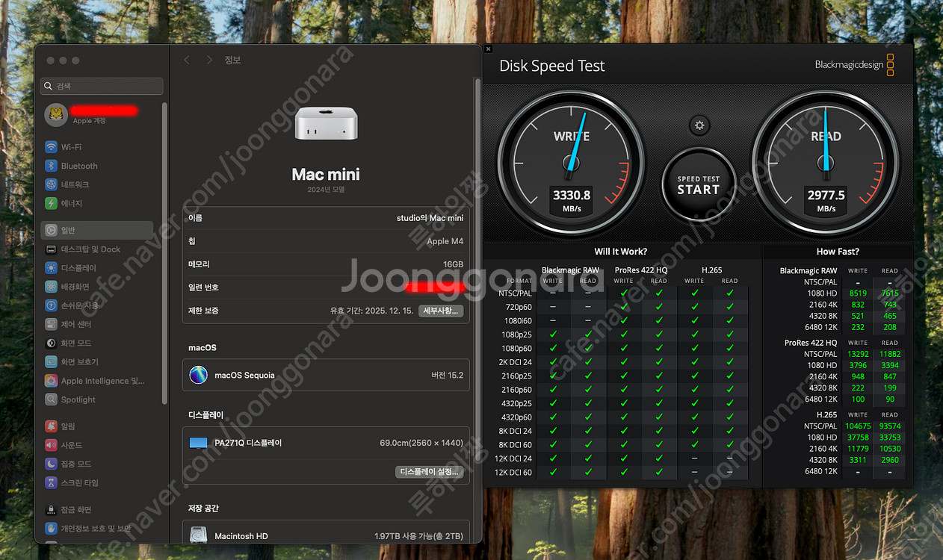Go forward in System Settings
The width and height of the screenshot is (943, 560).
209,60
